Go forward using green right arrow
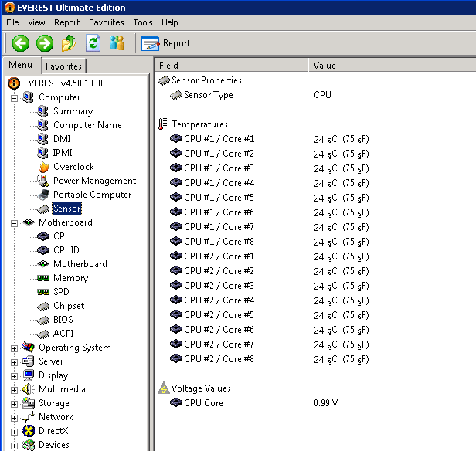476x451 pixels. pyautogui.click(x=45, y=43)
